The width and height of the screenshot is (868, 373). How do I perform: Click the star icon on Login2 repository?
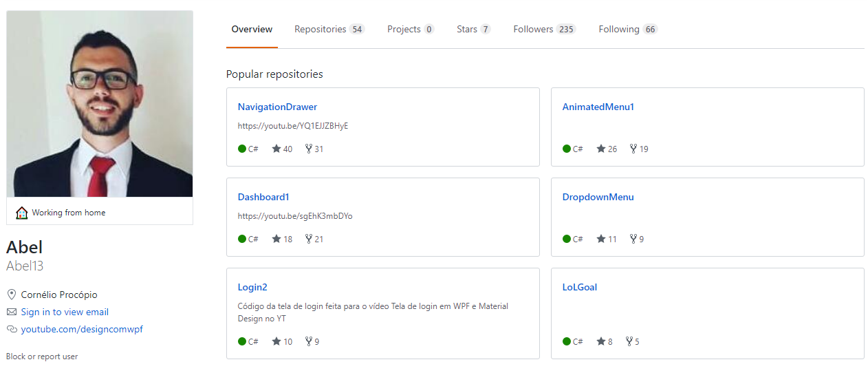(276, 341)
